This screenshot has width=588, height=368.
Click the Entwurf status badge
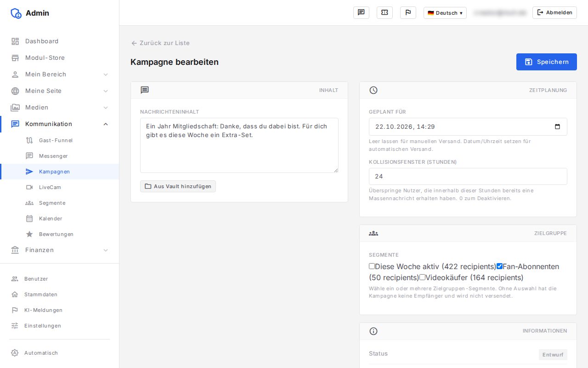click(x=553, y=355)
